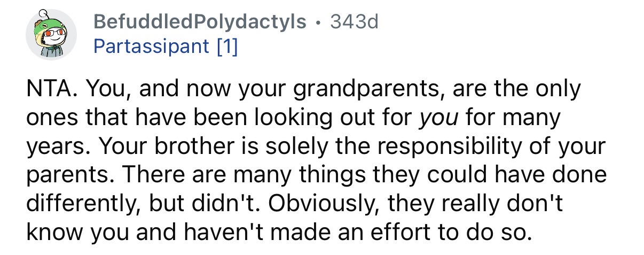
Task: Open BefuddledPolydactyls user profile
Action: click(200, 22)
